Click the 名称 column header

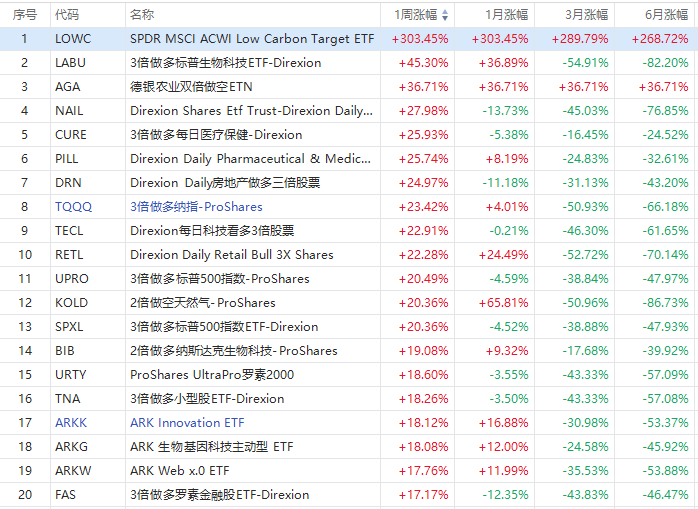pyautogui.click(x=142, y=15)
